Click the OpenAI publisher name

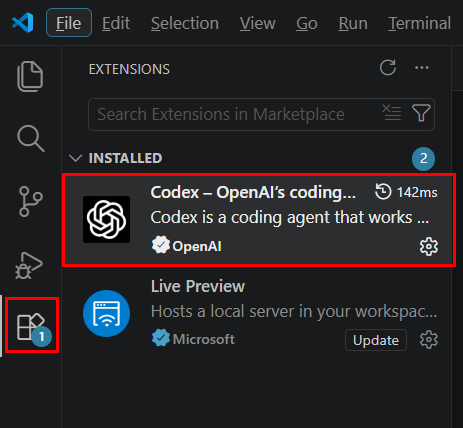tap(197, 246)
